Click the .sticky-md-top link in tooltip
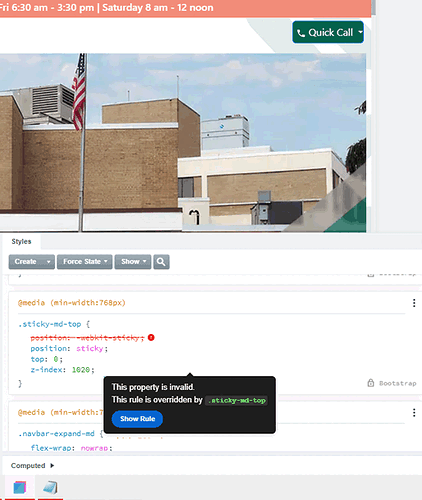422x500 pixels. tap(237, 400)
